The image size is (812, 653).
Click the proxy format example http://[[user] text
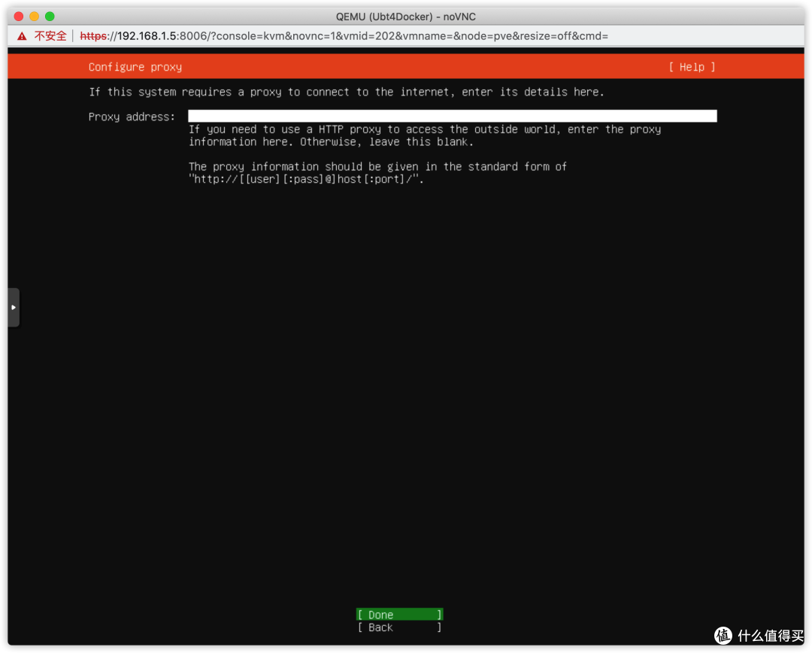[306, 179]
